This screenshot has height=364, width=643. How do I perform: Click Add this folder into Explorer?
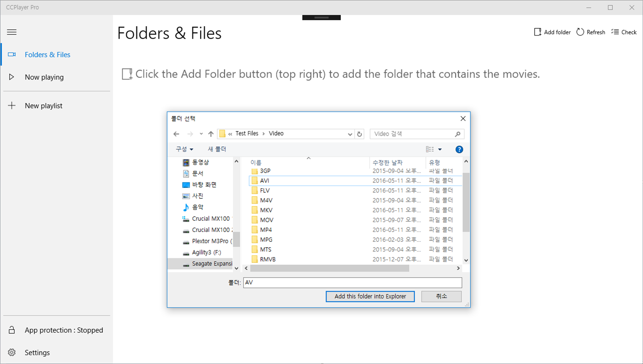370,297
